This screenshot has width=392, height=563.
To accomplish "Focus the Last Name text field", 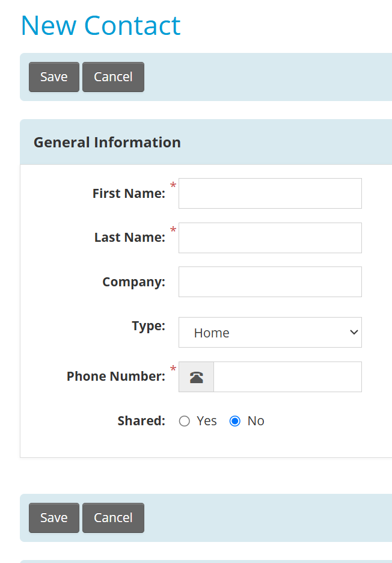I will click(x=270, y=238).
